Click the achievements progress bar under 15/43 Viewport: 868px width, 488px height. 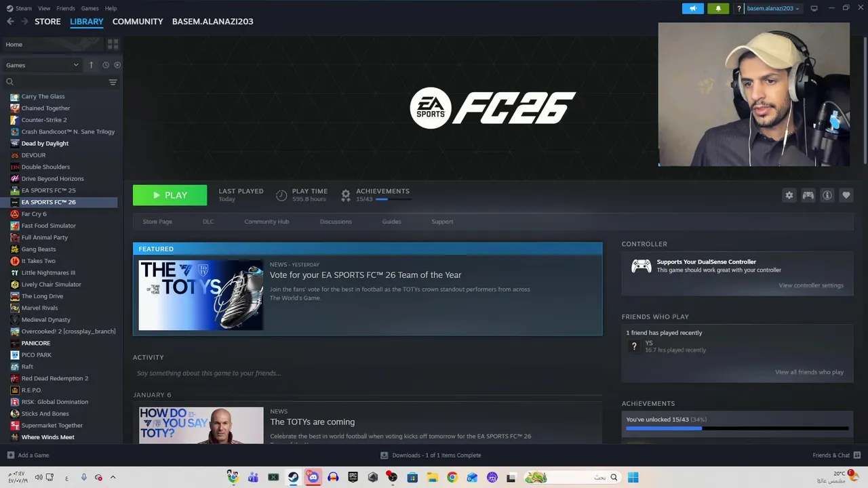393,199
